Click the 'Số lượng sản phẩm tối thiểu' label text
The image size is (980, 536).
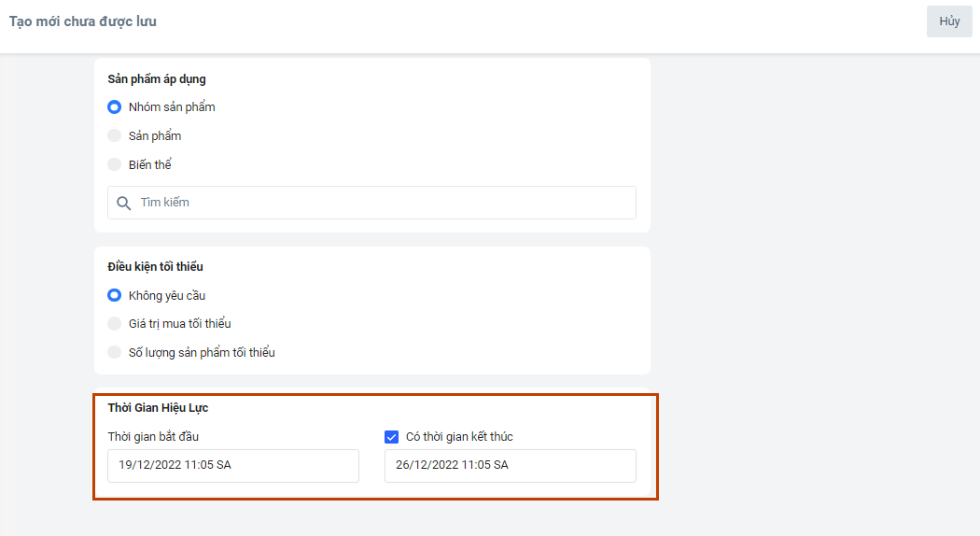point(202,353)
